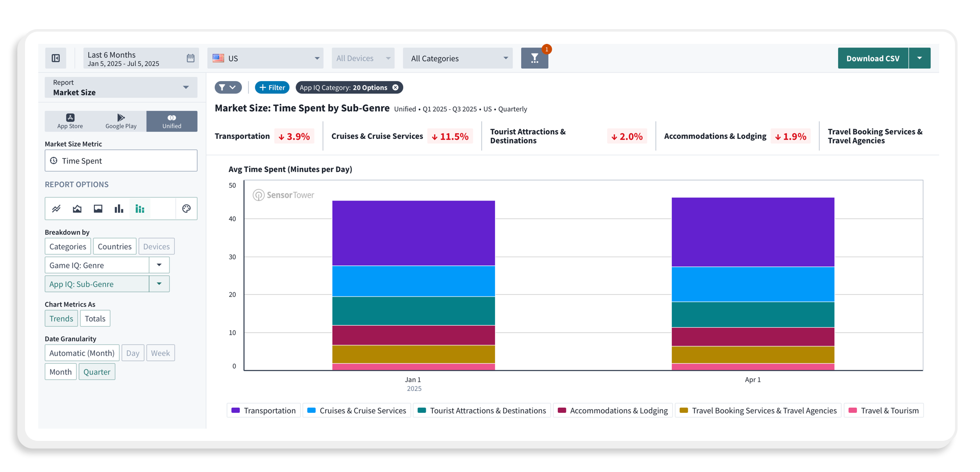Toggle Travel & Tourism legend item

[884, 411]
